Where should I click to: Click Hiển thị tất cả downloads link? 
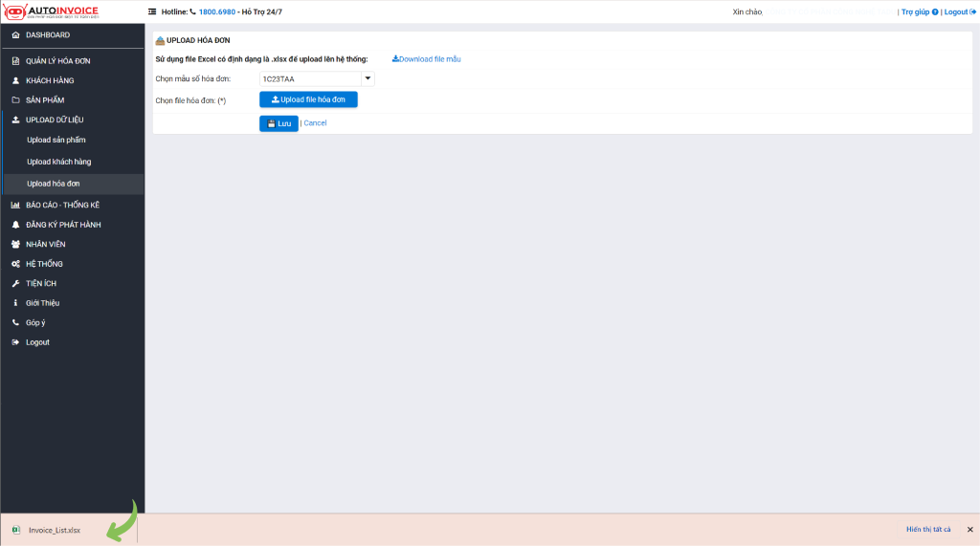tap(928, 529)
